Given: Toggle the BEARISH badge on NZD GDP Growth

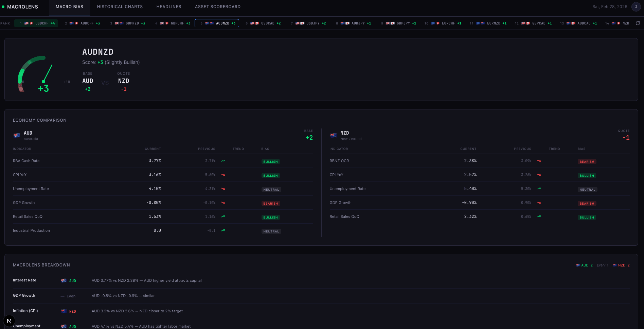Looking at the screenshot, I should coord(587,203).
